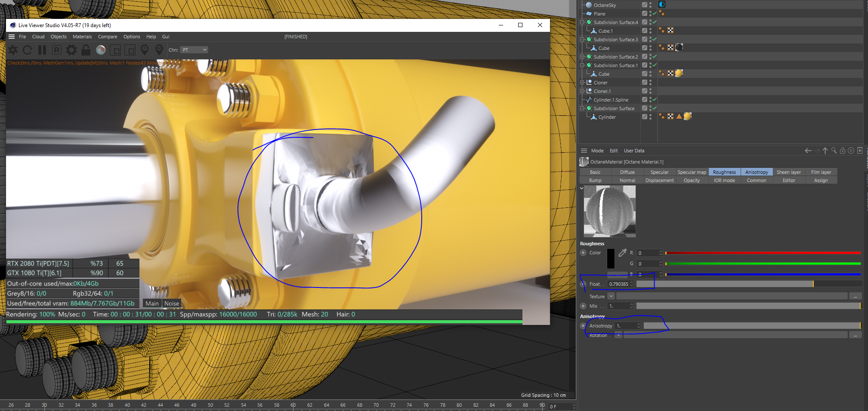Screen dimensions: 868x411
Task: Click the OctaneSky environment tag icon
Action: click(x=662, y=5)
